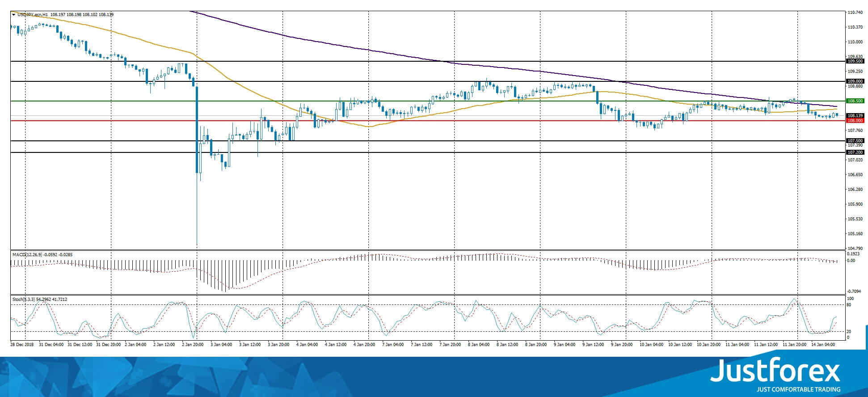Click the 105.160 price axis value

pyautogui.click(x=855, y=234)
